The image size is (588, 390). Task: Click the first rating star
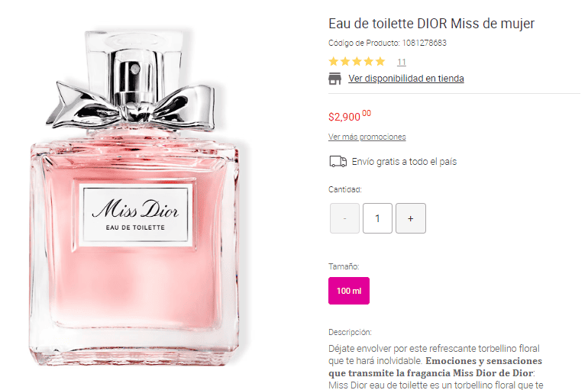click(x=334, y=62)
